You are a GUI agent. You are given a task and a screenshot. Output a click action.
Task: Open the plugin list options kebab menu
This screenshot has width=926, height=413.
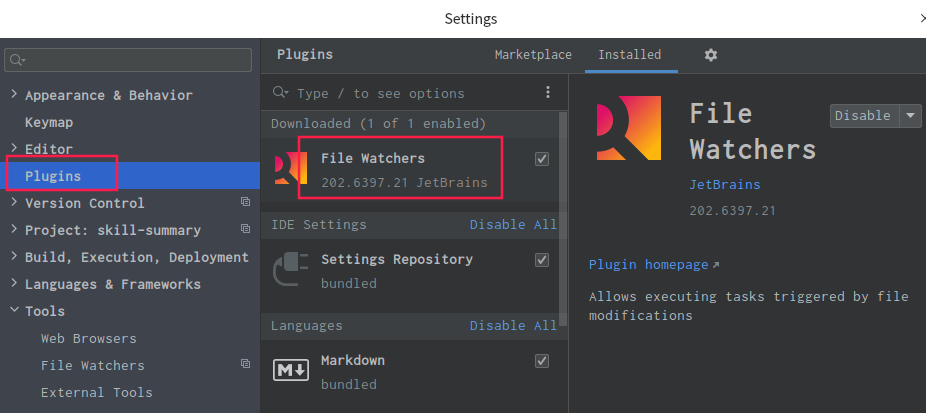[x=547, y=92]
